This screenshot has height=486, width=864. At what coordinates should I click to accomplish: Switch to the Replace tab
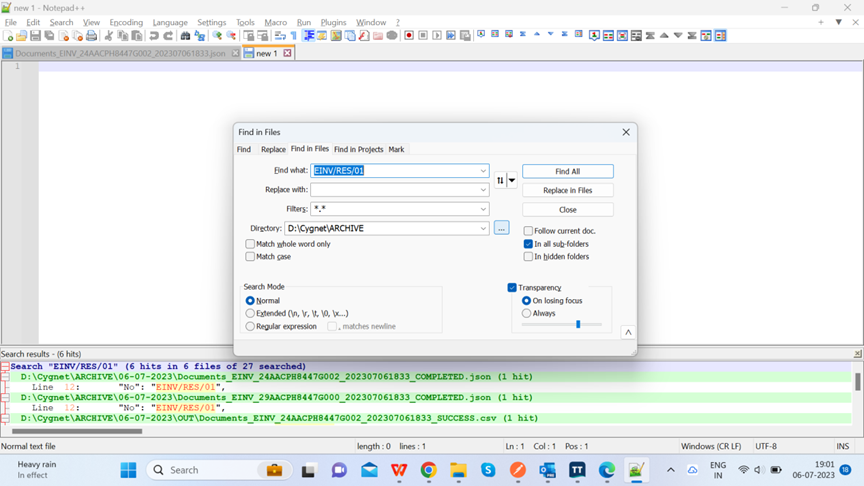(x=273, y=149)
